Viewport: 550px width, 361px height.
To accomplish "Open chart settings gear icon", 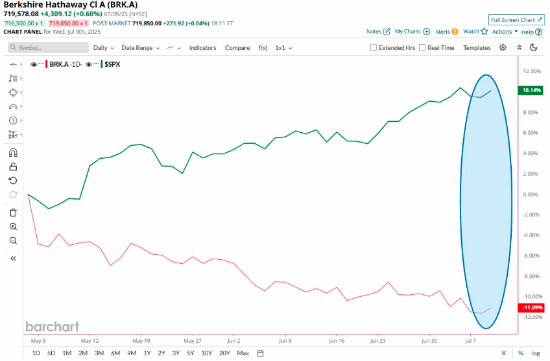I will (503, 47).
